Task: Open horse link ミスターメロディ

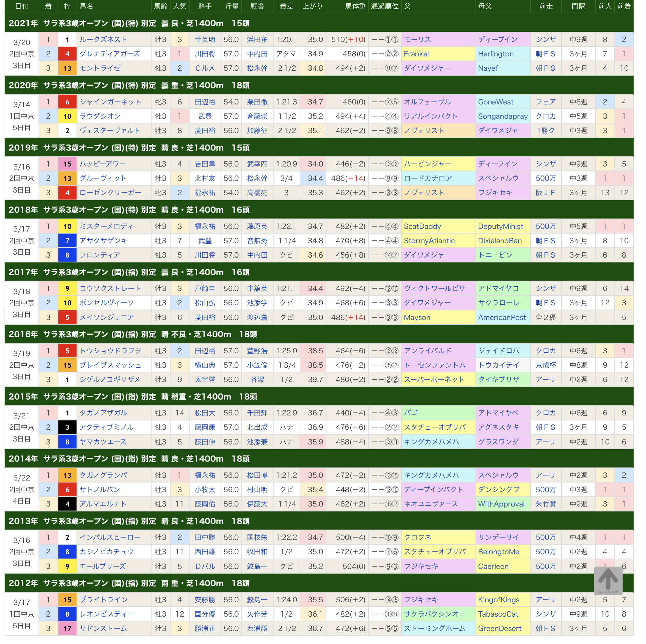Action: pyautogui.click(x=106, y=226)
